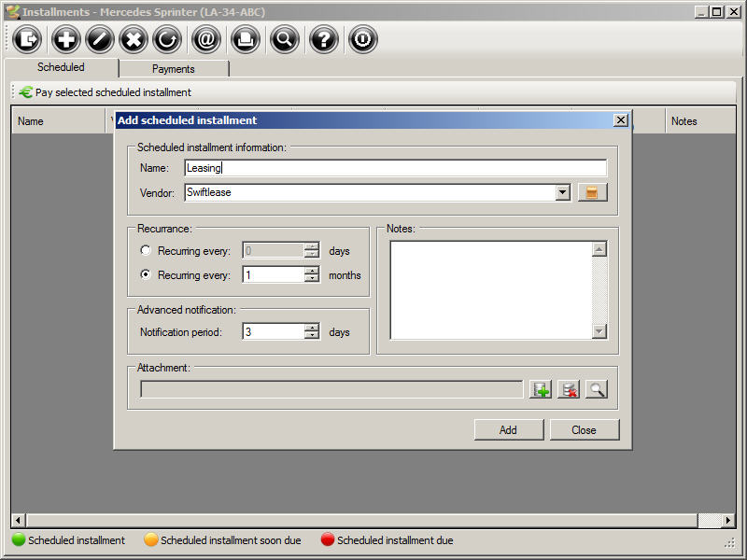Select the recurring every months radio button
The height and width of the screenshot is (560, 747).
tap(145, 275)
